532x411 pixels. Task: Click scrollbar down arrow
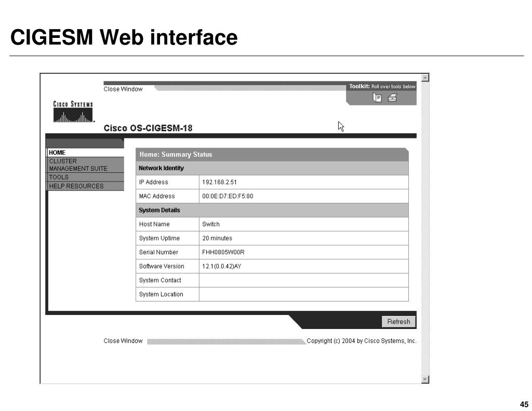coord(425,379)
